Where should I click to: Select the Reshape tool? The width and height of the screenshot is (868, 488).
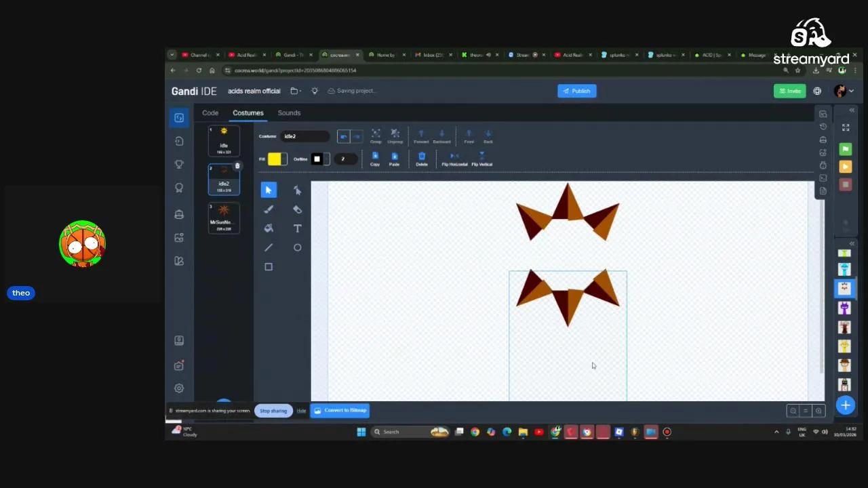(297, 190)
